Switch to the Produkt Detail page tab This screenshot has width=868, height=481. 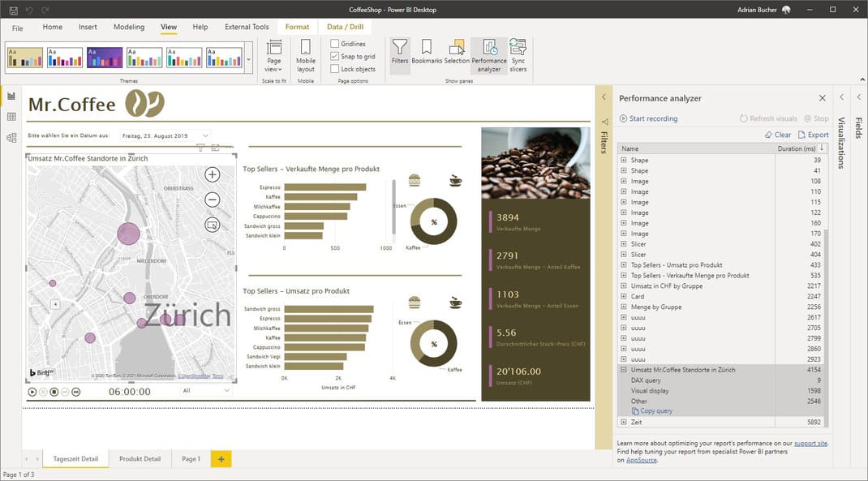pos(140,458)
